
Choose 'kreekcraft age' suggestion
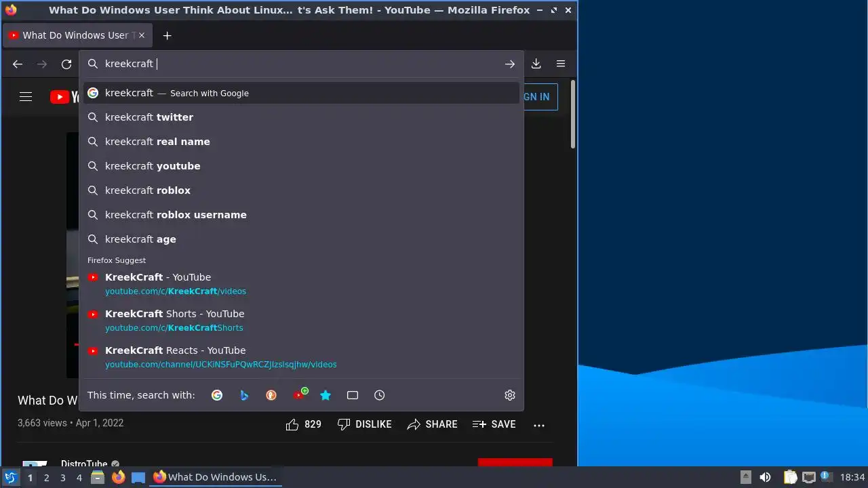301,239
